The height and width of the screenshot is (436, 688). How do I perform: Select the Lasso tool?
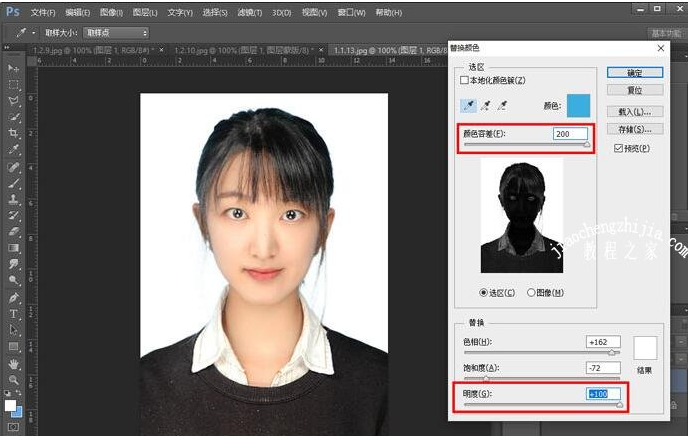pyautogui.click(x=13, y=101)
